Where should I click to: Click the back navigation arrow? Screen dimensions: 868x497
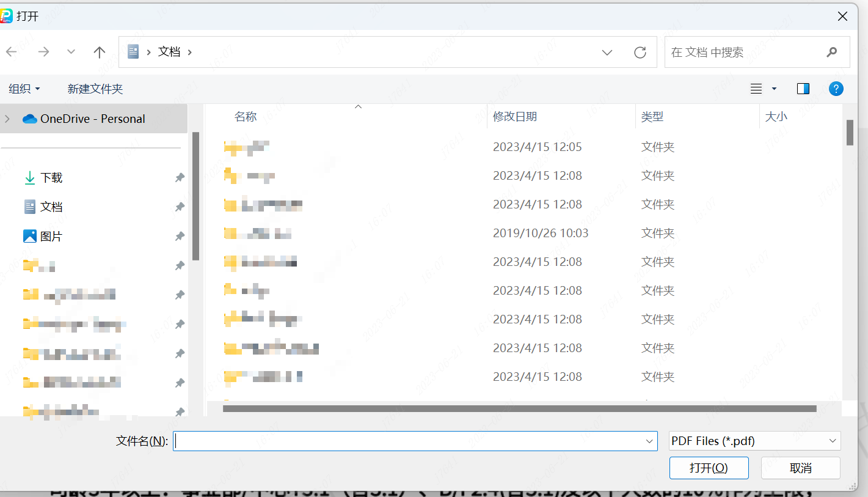point(11,52)
